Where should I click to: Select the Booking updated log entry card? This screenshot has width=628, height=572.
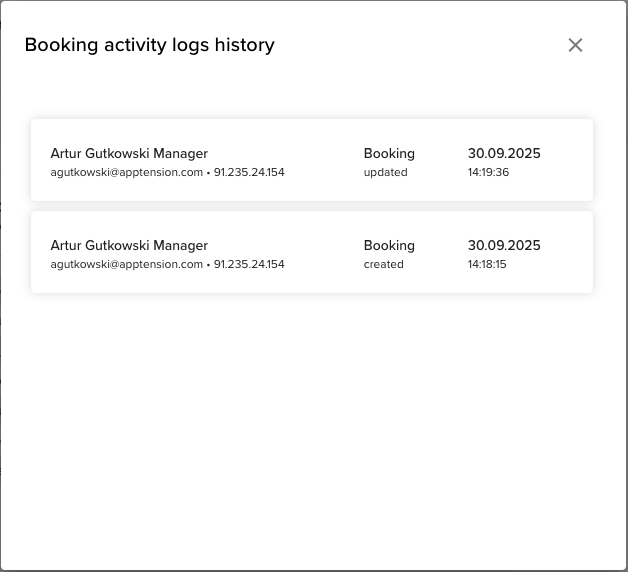click(x=311, y=161)
